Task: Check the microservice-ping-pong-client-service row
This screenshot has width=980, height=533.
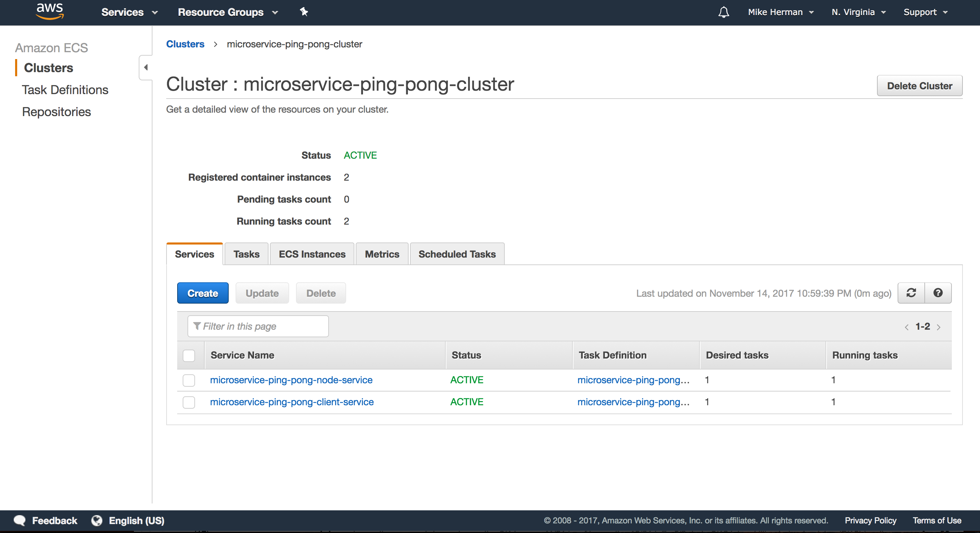Action: pyautogui.click(x=189, y=402)
